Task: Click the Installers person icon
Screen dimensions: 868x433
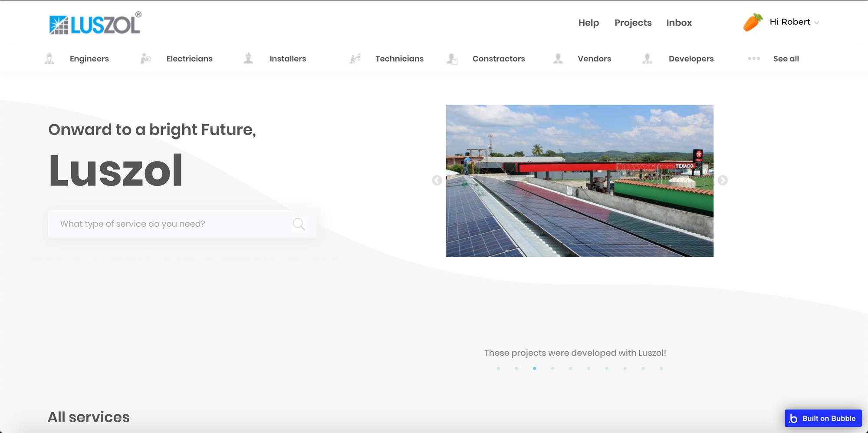Action: click(x=248, y=58)
